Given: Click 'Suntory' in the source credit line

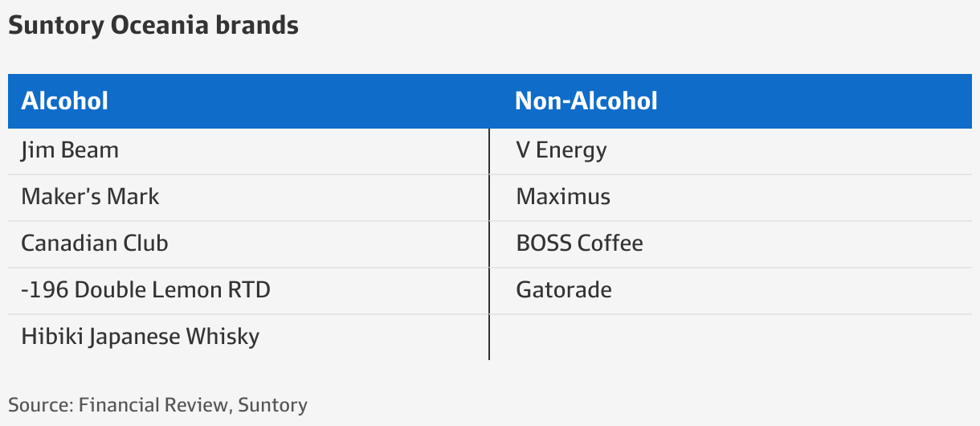Looking at the screenshot, I should coord(272,405).
